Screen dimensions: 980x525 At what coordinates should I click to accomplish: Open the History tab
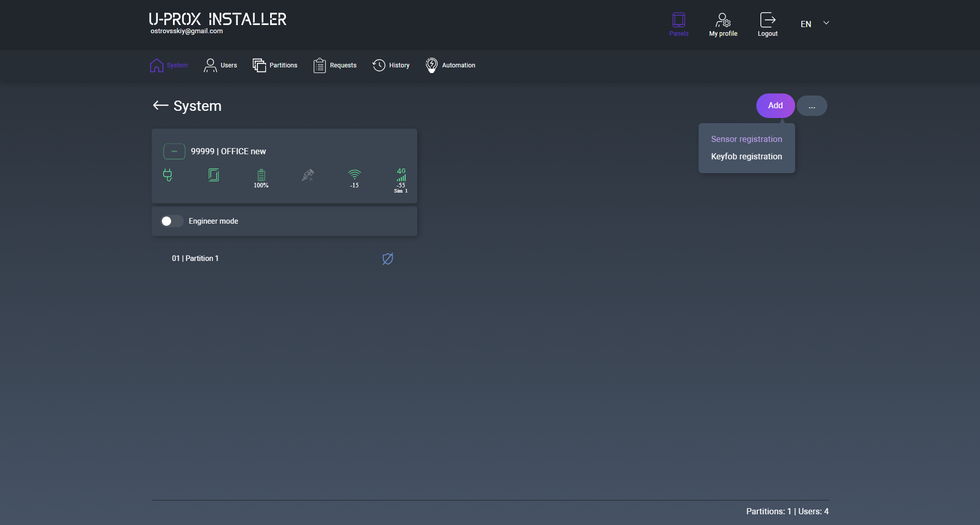[x=391, y=65]
